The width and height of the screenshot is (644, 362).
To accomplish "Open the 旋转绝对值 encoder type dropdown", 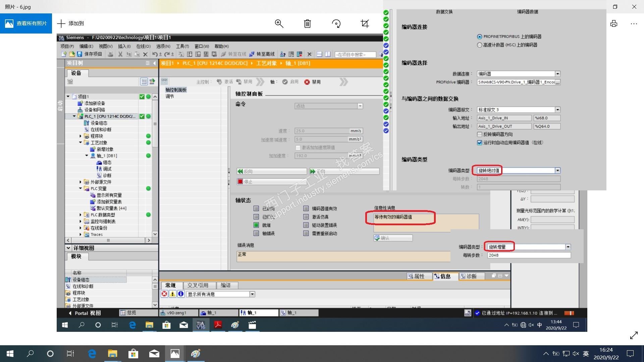I will [557, 171].
